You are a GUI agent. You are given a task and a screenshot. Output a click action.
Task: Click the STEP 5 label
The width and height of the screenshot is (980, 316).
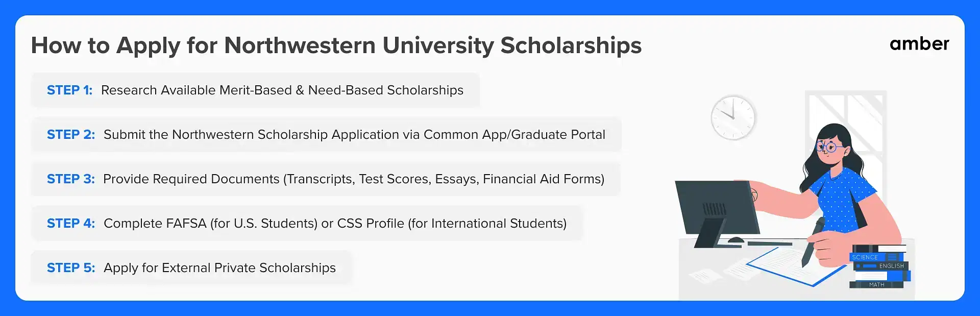71,268
